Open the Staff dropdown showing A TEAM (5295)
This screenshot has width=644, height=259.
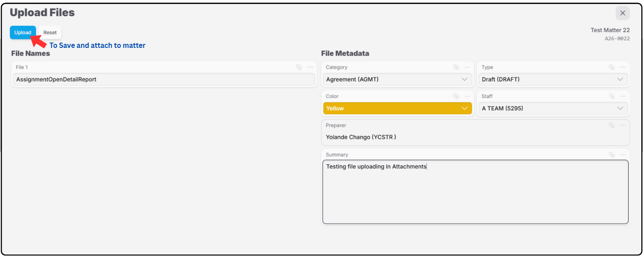click(553, 108)
